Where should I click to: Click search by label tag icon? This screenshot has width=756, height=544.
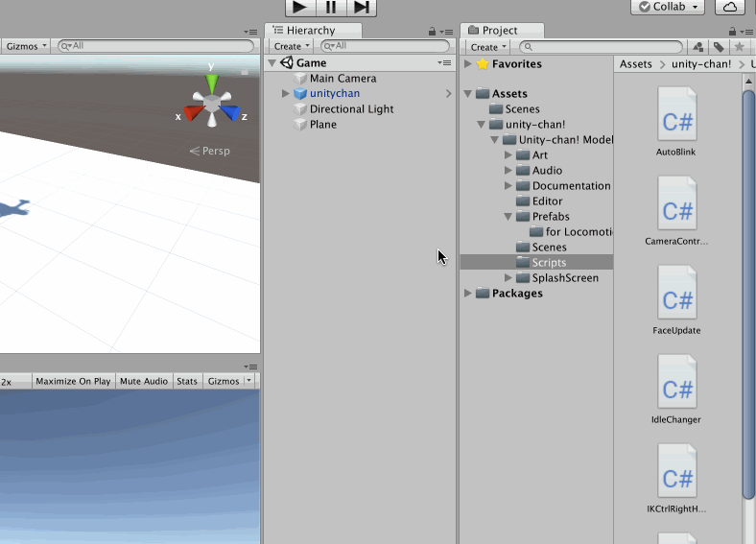(718, 47)
